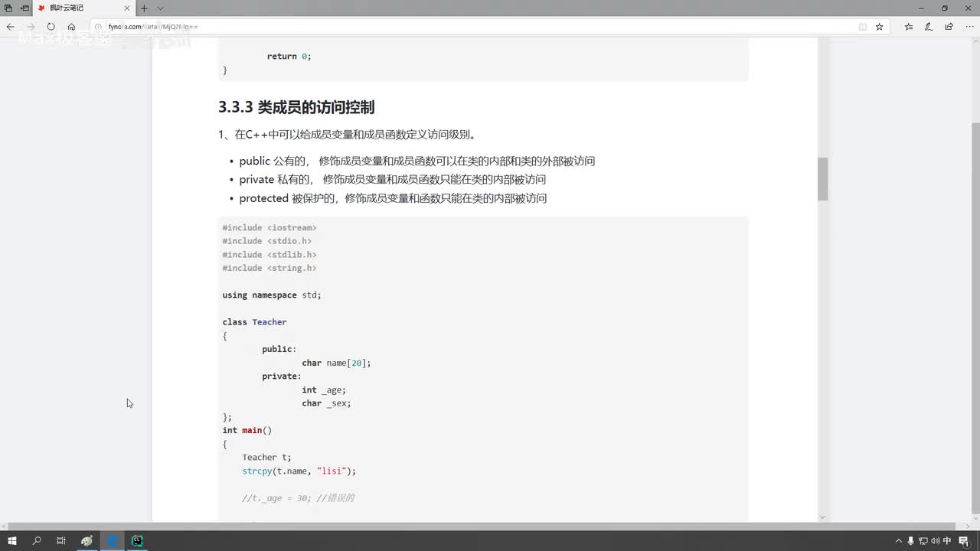Viewport: 980px width, 551px height.
Task: Click the code line using namespace std;
Action: click(272, 295)
